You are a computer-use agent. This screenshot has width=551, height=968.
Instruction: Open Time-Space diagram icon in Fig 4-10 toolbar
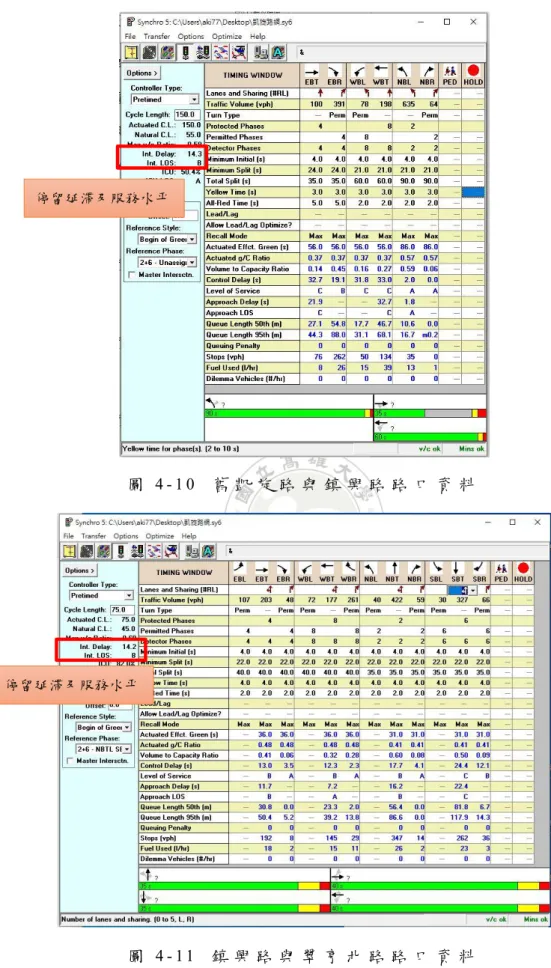click(221, 53)
